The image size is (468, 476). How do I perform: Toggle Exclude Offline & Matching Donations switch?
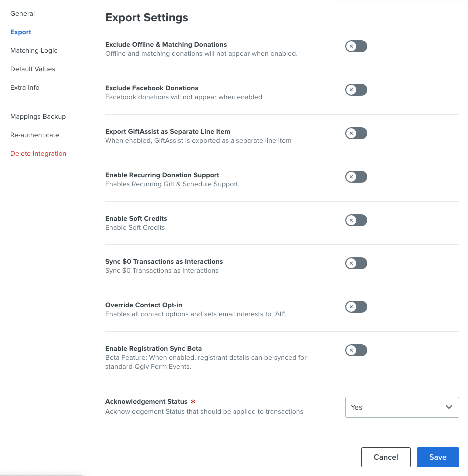356,46
